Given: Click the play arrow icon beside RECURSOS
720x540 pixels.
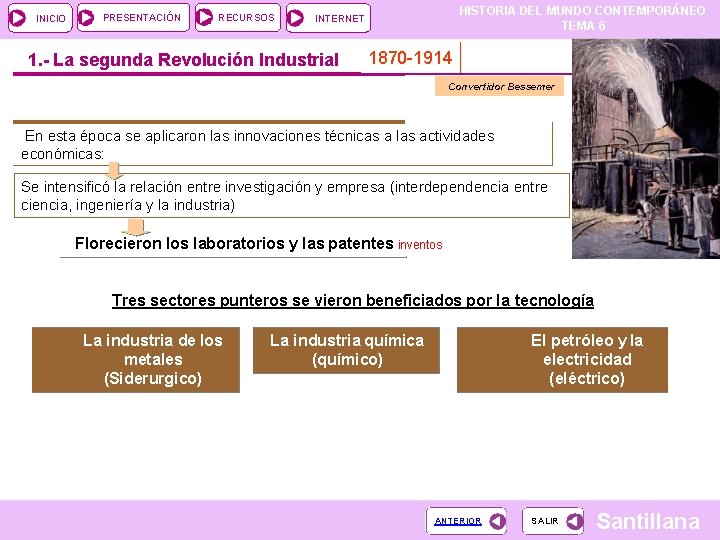Looking at the screenshot, I should tap(204, 17).
